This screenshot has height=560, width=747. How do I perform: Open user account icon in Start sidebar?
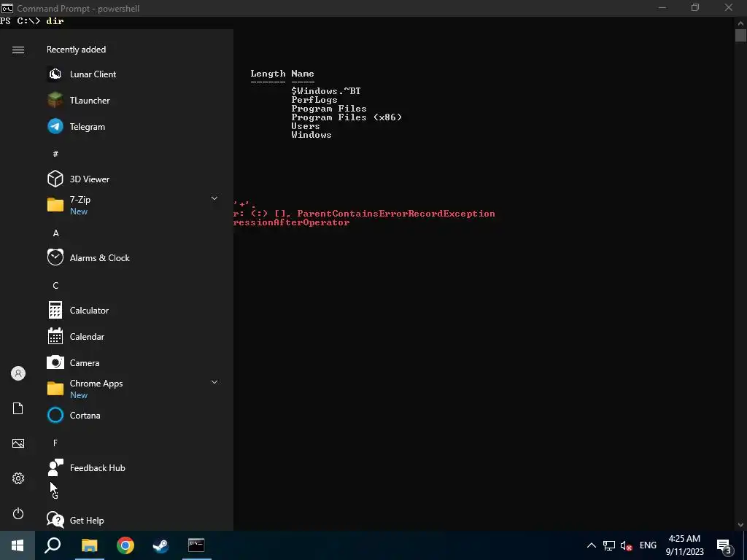click(18, 373)
